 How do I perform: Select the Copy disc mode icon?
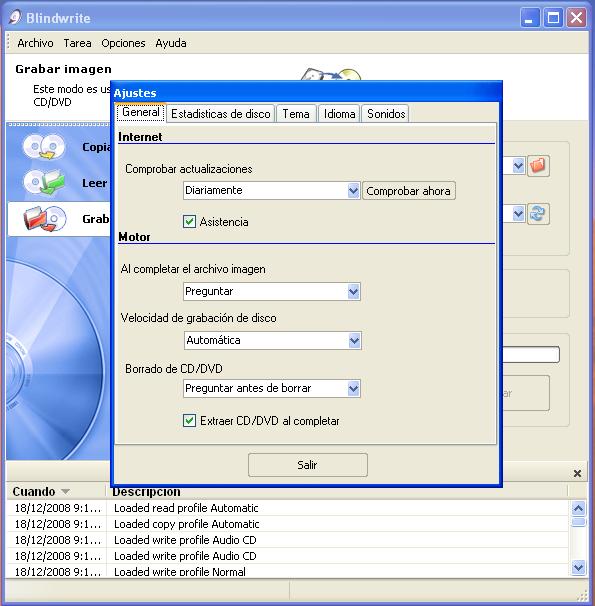(x=44, y=146)
